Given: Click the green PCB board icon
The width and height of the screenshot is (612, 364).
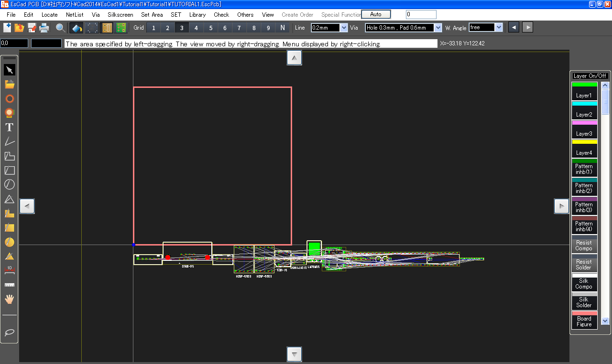Looking at the screenshot, I should (121, 28).
